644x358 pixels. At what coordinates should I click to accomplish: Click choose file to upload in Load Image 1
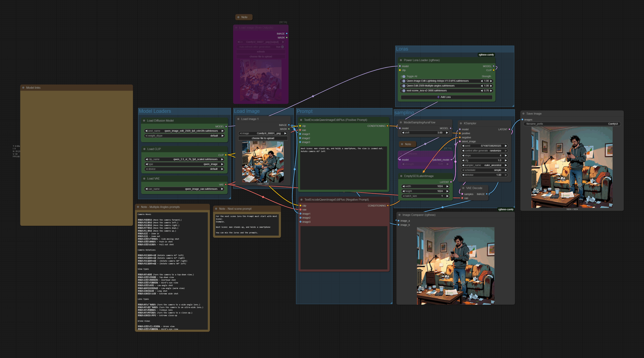tap(263, 138)
